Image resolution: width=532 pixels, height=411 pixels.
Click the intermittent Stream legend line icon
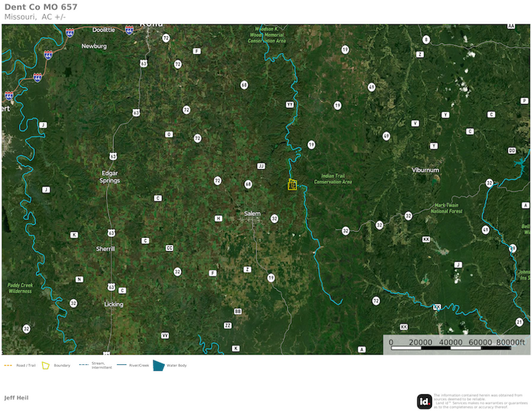84,365
